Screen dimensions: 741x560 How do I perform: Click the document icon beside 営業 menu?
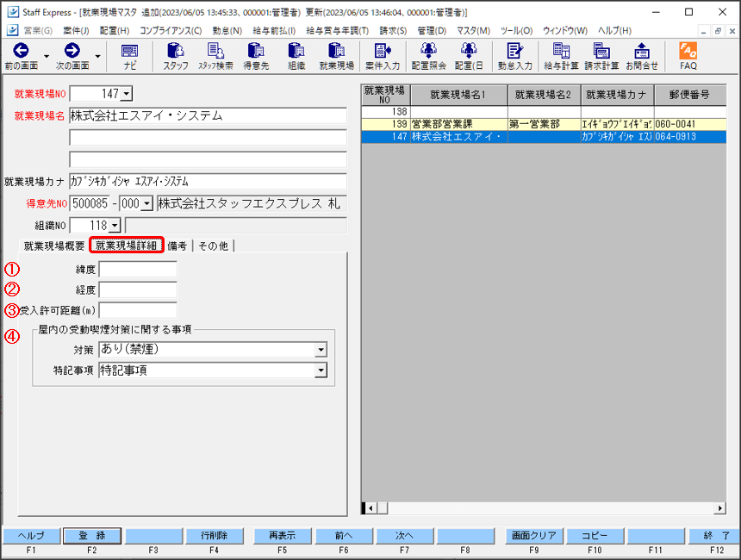pyautogui.click(x=13, y=30)
